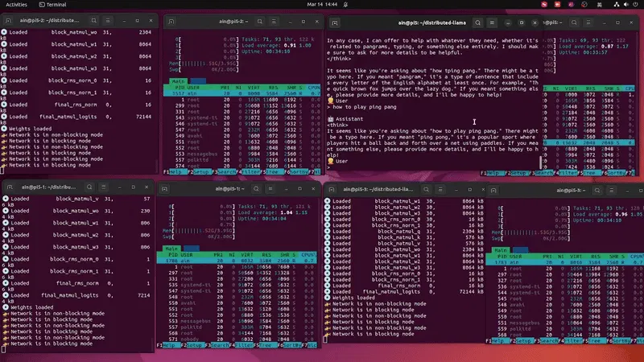Click "Weights loaded" line in ain@pi5-3 terminal
The image size is (644, 362).
pos(353,298)
